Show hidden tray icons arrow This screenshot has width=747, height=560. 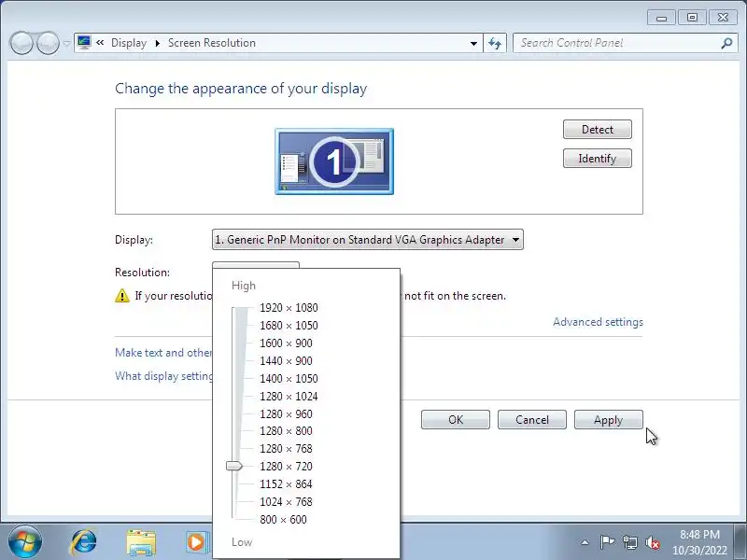pyautogui.click(x=585, y=542)
